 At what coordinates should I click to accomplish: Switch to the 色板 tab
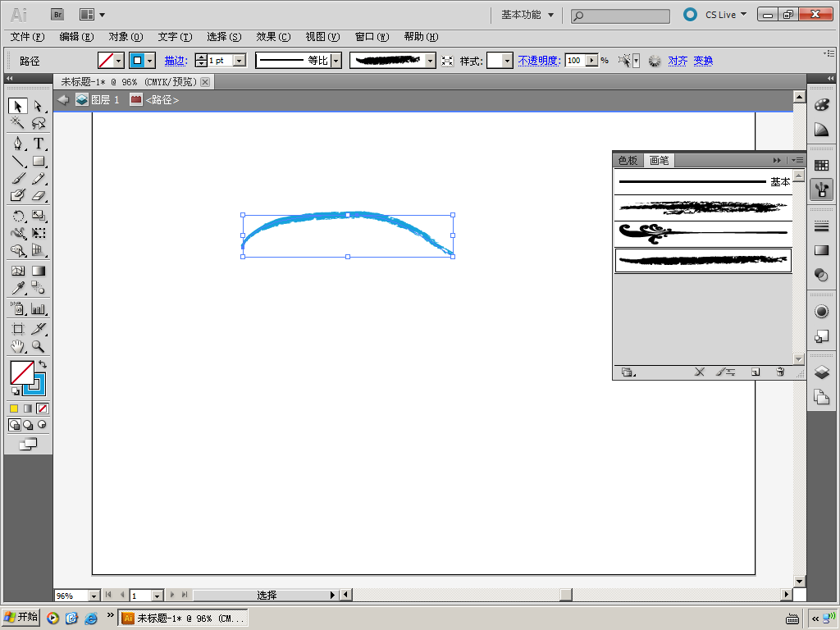point(628,160)
